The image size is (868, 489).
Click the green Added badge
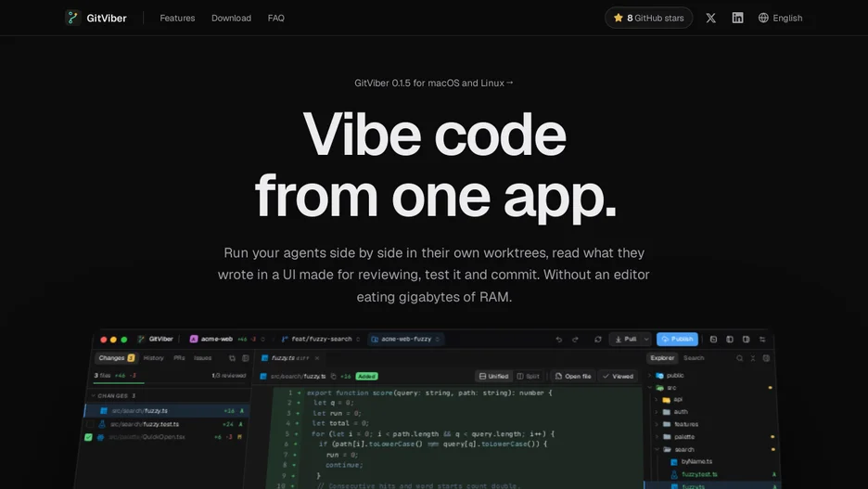pos(366,376)
